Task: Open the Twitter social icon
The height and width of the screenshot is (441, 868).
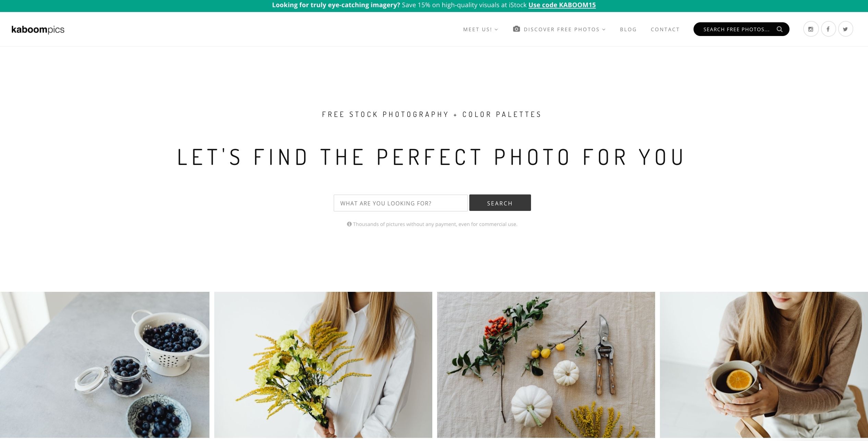Action: pos(845,29)
